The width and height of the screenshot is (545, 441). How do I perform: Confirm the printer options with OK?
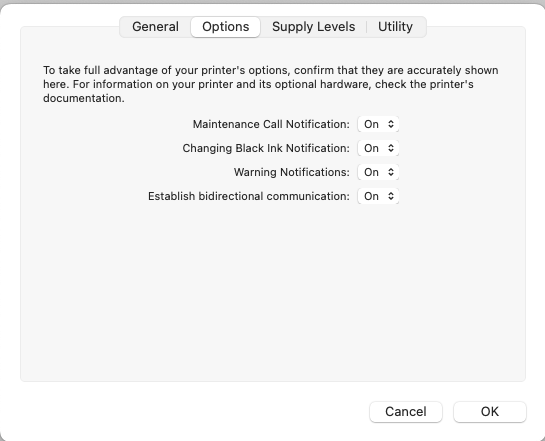point(490,412)
